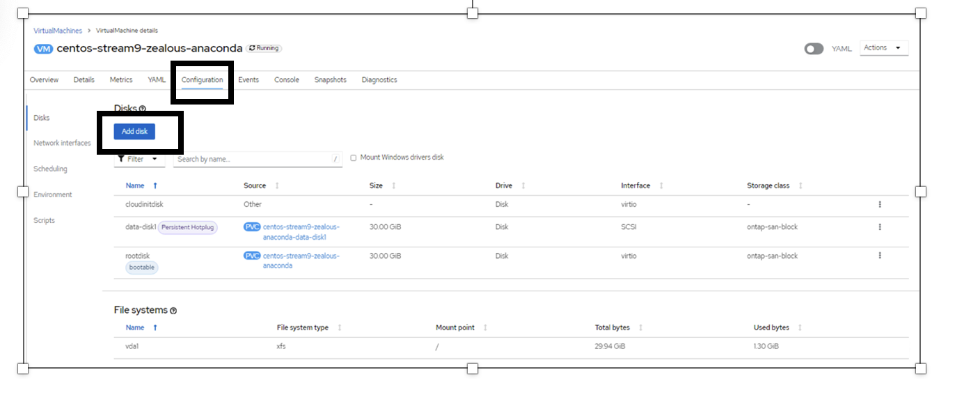Sort disks by the Name column header
980x393 pixels.
(x=135, y=186)
